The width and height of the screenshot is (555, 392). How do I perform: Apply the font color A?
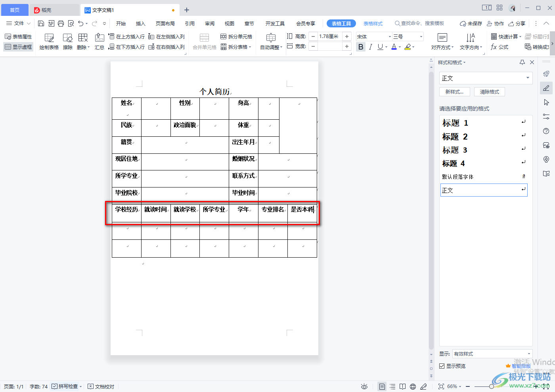click(x=394, y=47)
